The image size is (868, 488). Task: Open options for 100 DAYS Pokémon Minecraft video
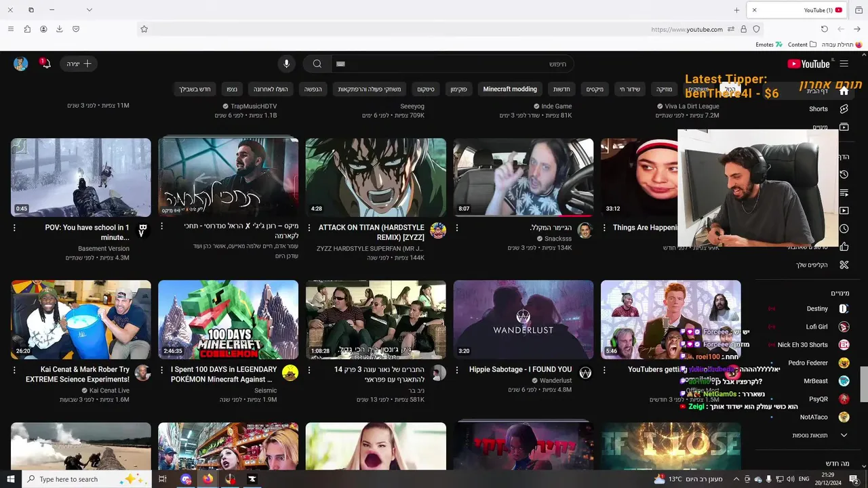tap(161, 370)
